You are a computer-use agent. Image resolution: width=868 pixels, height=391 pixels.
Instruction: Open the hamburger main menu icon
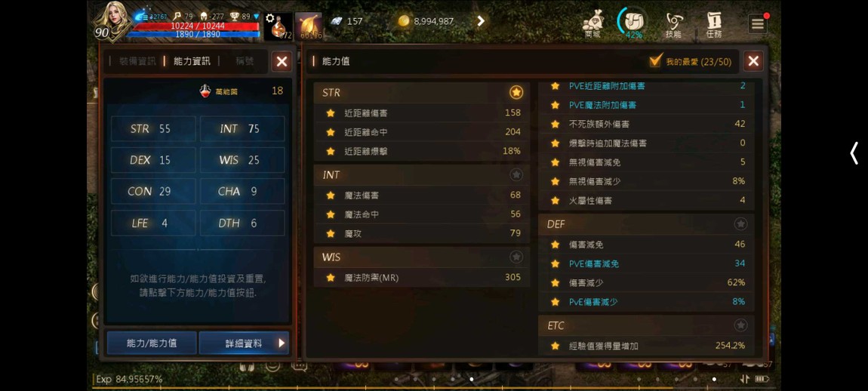click(757, 24)
